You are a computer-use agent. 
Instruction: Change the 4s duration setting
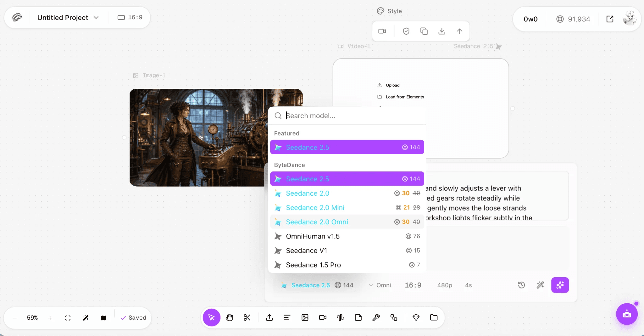(x=468, y=285)
